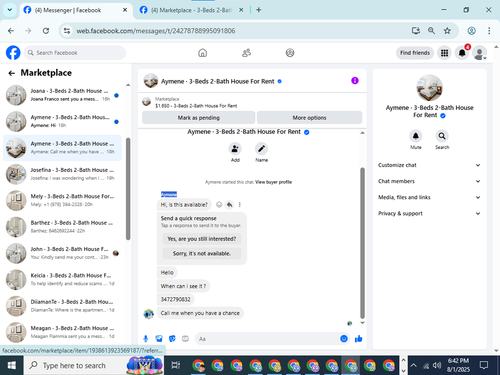This screenshot has height=375, width=500.
Task: Click View buyer profile link
Action: (x=273, y=182)
